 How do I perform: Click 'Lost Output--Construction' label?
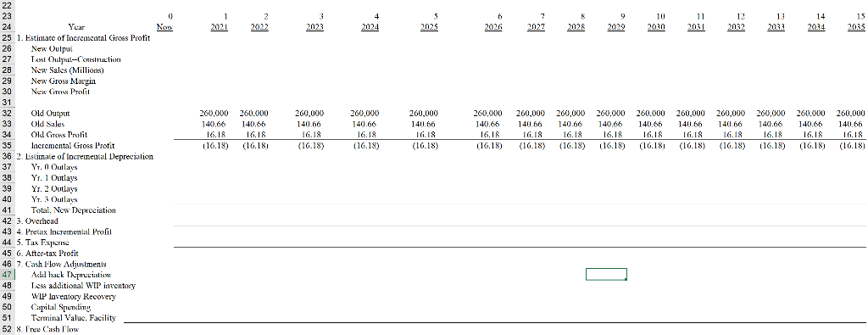(x=75, y=60)
